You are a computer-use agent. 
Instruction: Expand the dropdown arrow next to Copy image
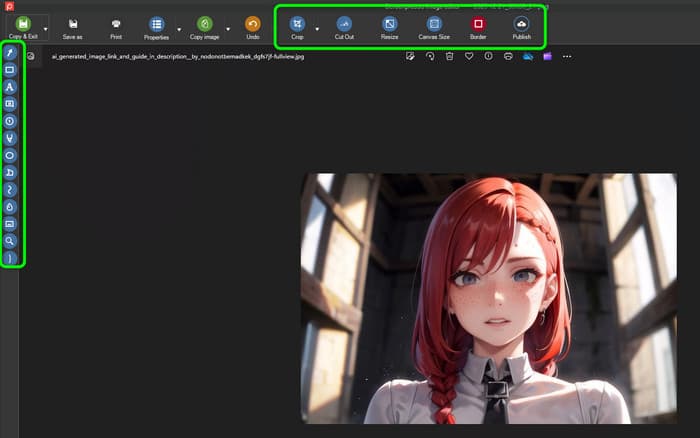228,29
